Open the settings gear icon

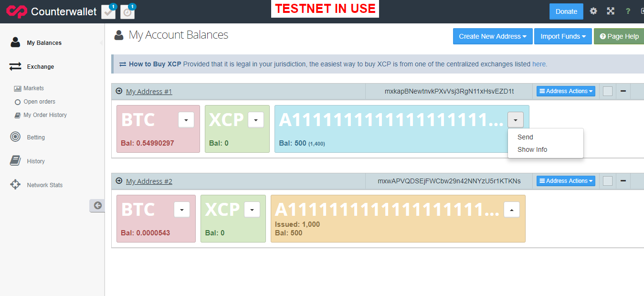593,11
